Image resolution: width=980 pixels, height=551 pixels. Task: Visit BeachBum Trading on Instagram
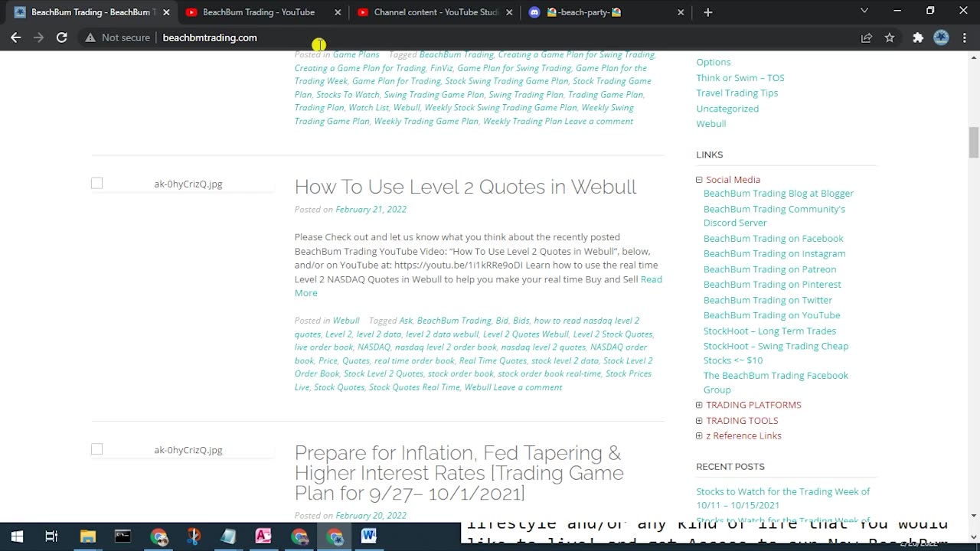(x=774, y=253)
